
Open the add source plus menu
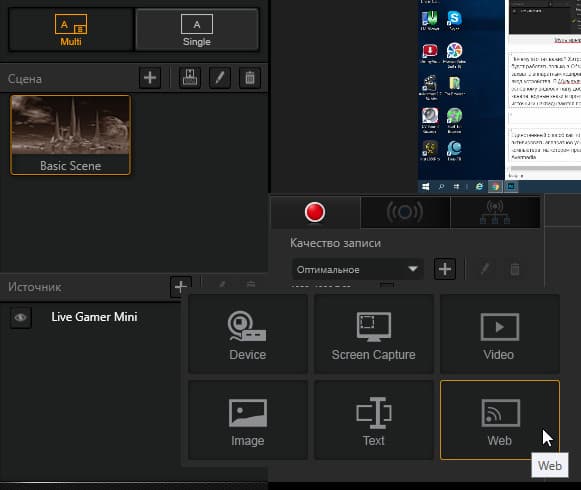[180, 287]
